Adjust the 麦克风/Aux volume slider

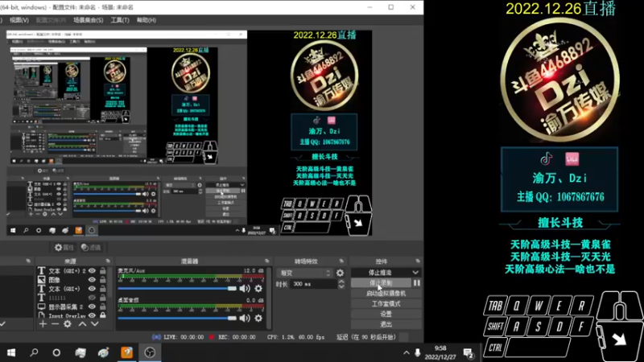(177, 289)
